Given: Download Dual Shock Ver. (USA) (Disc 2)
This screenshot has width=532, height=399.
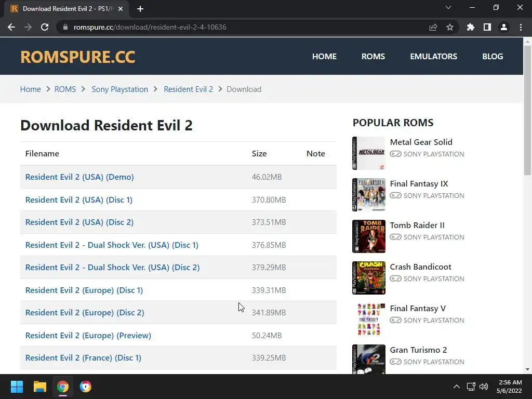Looking at the screenshot, I should 113,268.
